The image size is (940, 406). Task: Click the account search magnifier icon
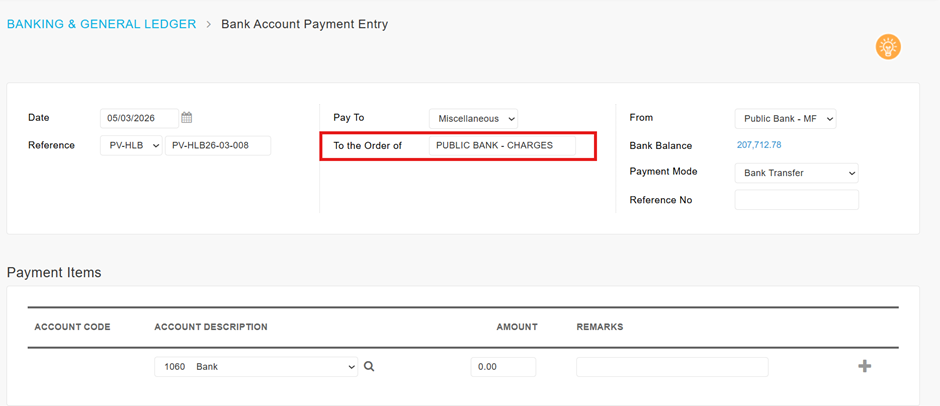[x=369, y=367]
